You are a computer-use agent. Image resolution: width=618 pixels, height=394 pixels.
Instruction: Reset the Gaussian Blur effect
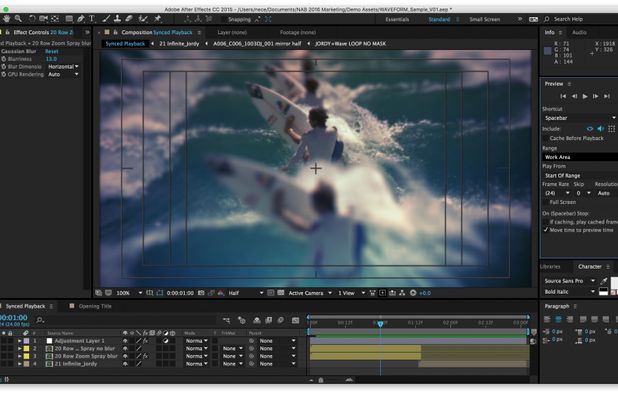52,51
